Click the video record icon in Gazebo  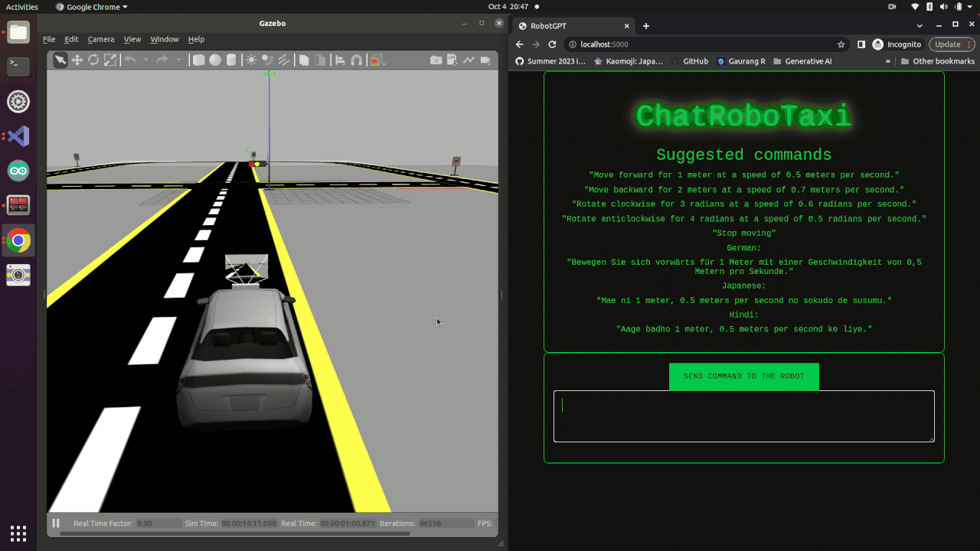(485, 60)
